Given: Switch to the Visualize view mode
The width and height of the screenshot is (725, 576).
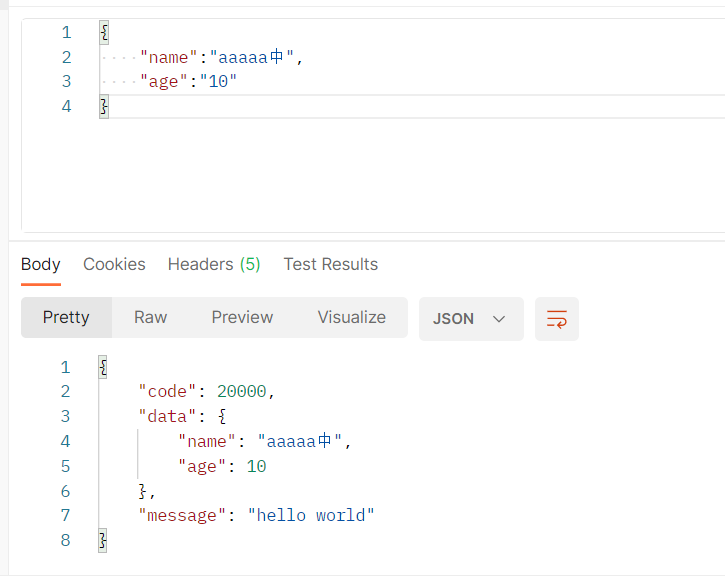Looking at the screenshot, I should click(351, 318).
